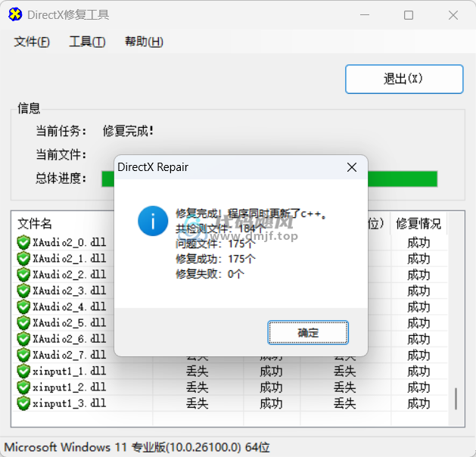Click 成功 in 修复情况 column for xinput1_3.dll

coord(418,403)
